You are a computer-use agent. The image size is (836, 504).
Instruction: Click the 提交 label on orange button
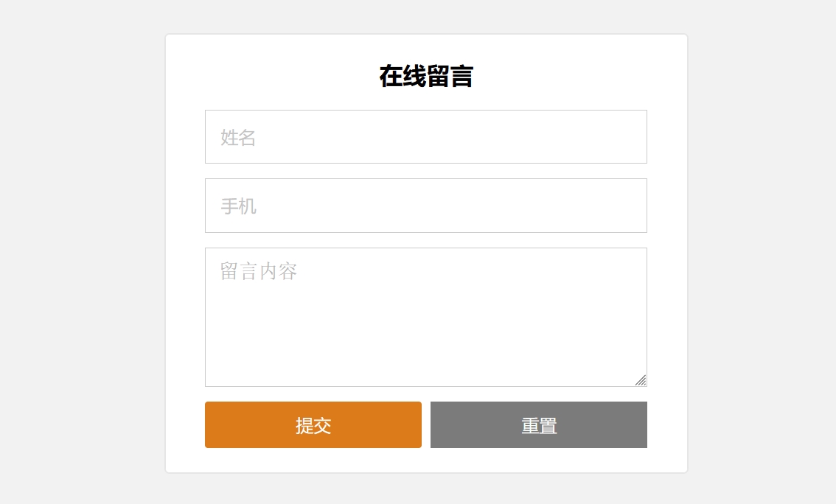[313, 425]
